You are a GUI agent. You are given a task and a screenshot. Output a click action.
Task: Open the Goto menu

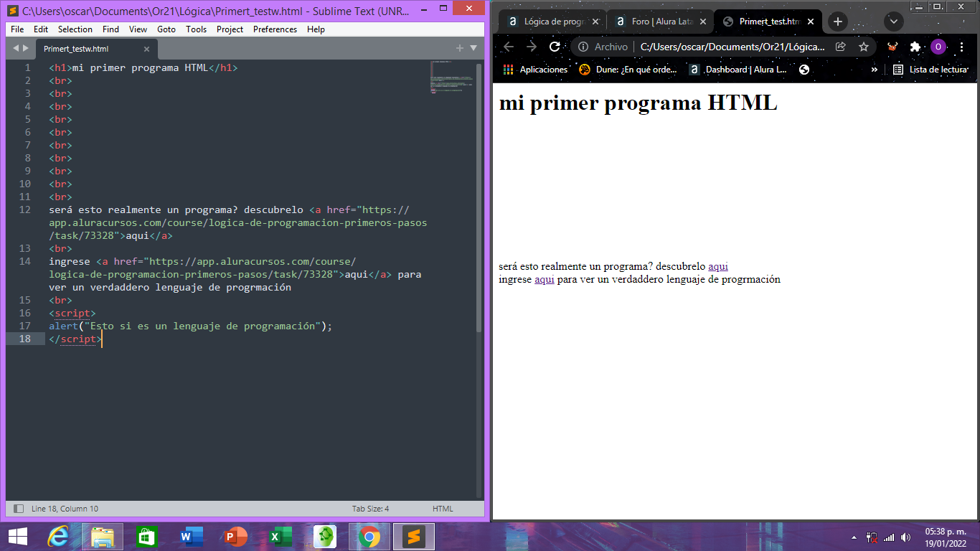point(166,29)
